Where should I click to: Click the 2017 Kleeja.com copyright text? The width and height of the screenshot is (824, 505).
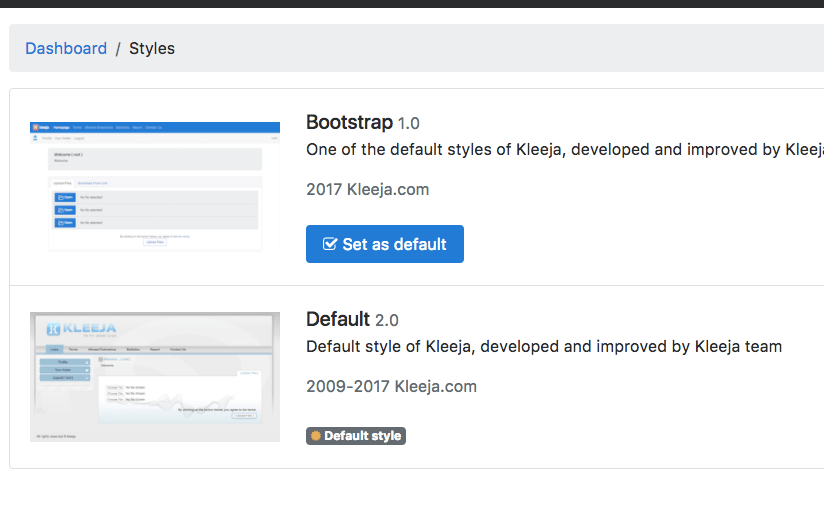(367, 189)
